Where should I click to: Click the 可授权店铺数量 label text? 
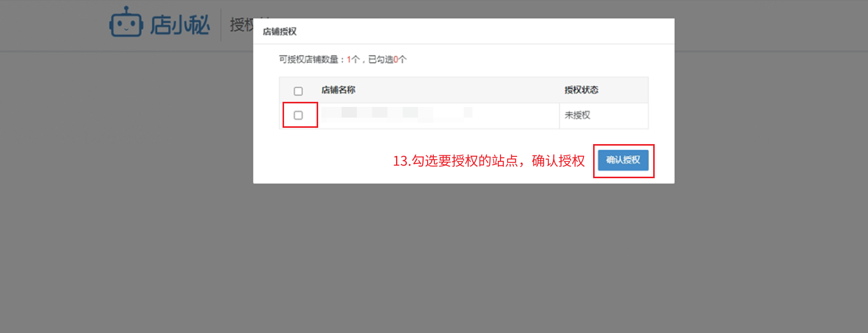[x=309, y=60]
